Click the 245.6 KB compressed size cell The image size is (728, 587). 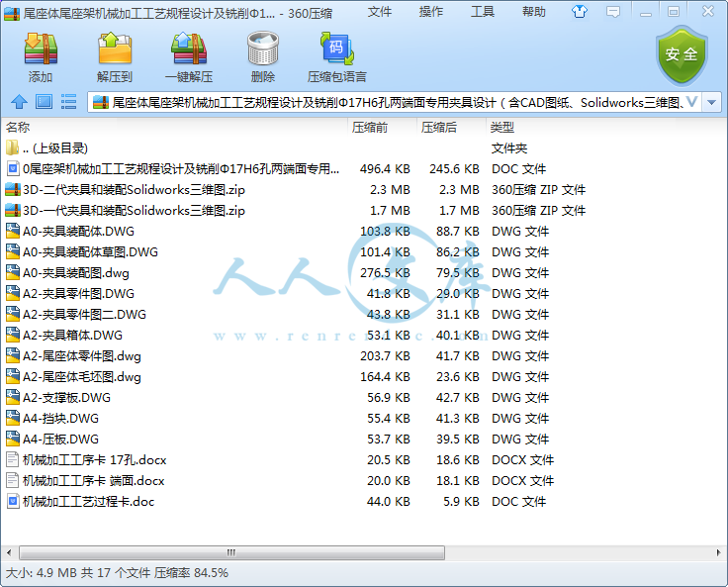(x=454, y=168)
